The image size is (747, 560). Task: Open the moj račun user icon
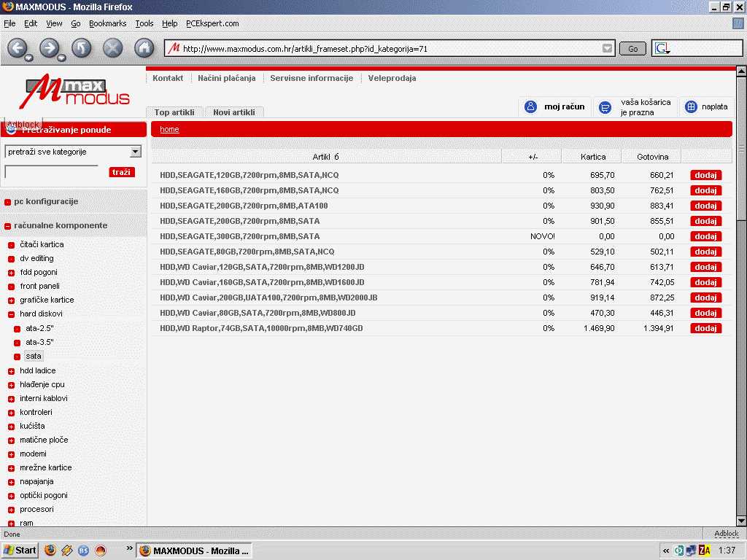(531, 107)
